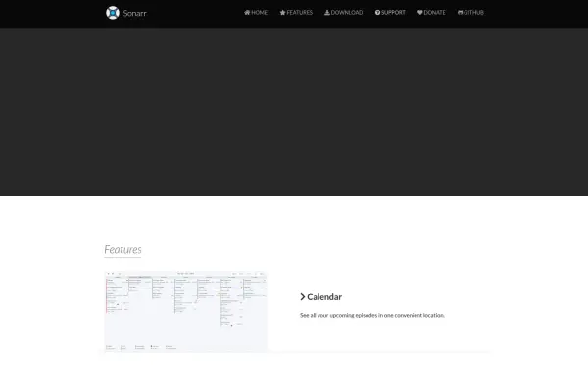Click the star icon beside FEATURES
Image resolution: width=588 pixels, height=368 pixels.
[x=283, y=13]
